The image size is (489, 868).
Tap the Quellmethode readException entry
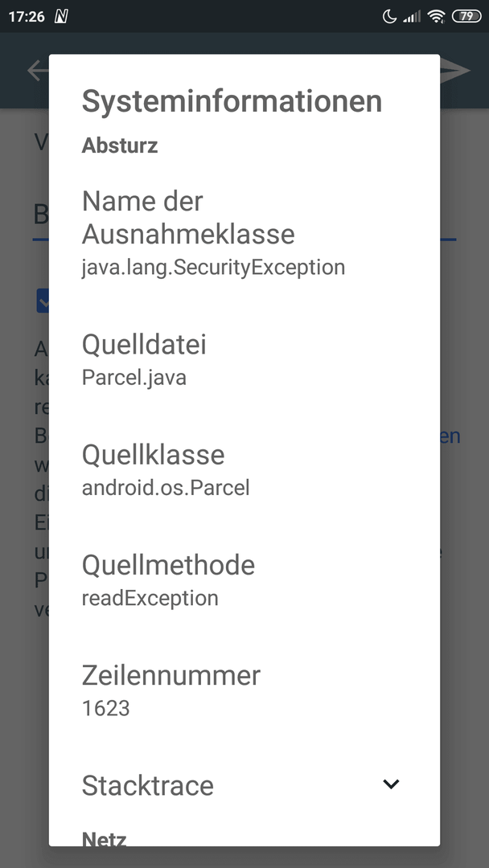244,581
